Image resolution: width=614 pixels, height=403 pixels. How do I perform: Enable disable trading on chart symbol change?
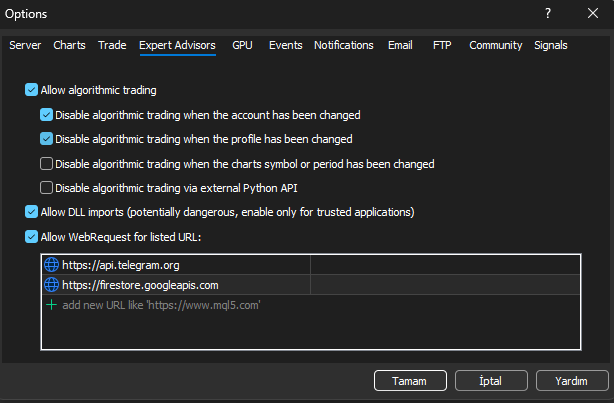46,163
